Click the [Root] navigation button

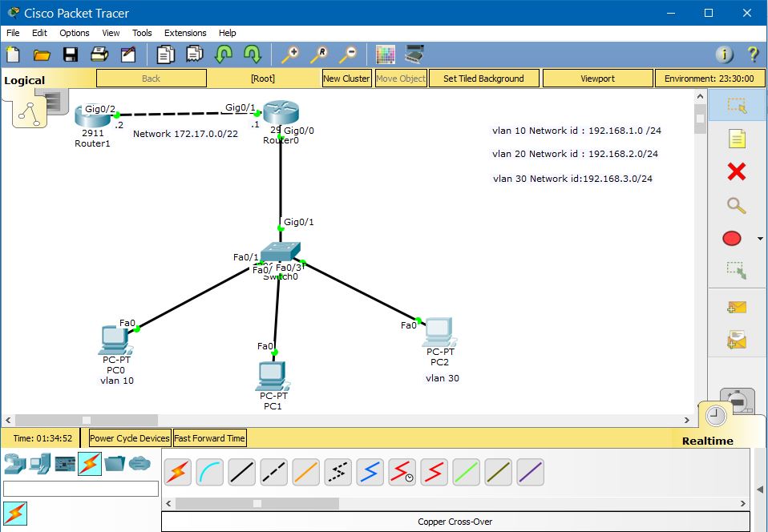click(x=263, y=79)
